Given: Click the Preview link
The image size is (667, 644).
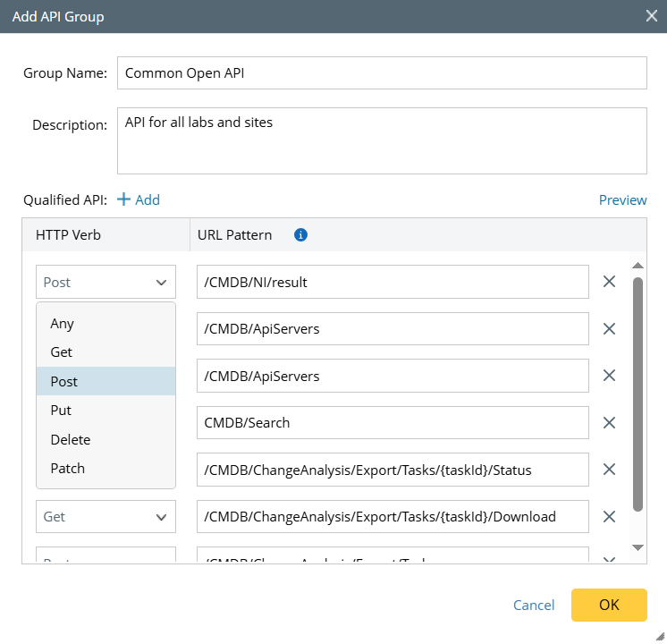Looking at the screenshot, I should pyautogui.click(x=622, y=199).
